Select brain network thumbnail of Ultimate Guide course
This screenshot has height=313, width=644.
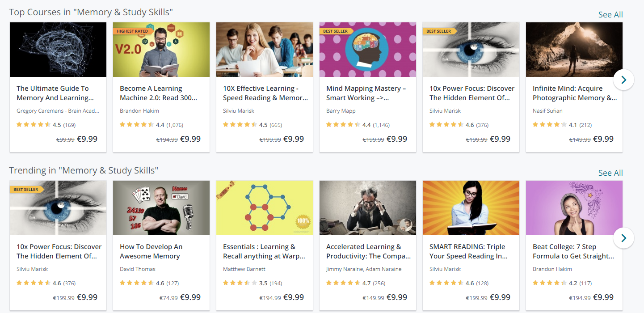point(58,50)
